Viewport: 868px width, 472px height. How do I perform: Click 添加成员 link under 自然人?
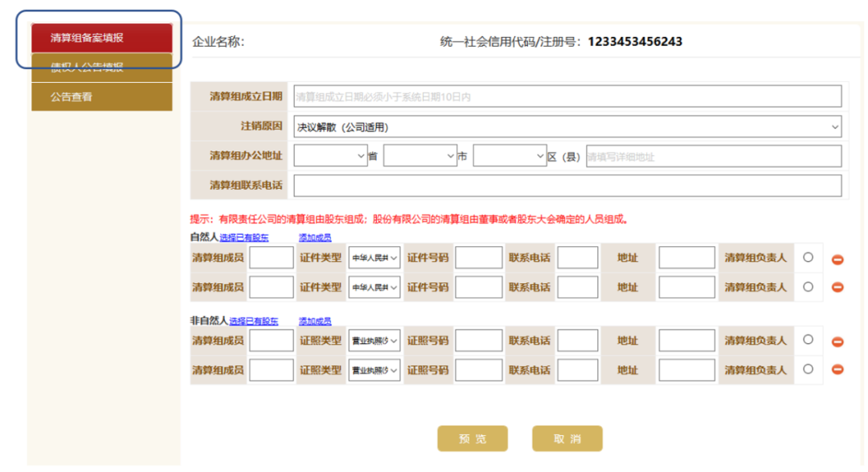pyautogui.click(x=315, y=238)
